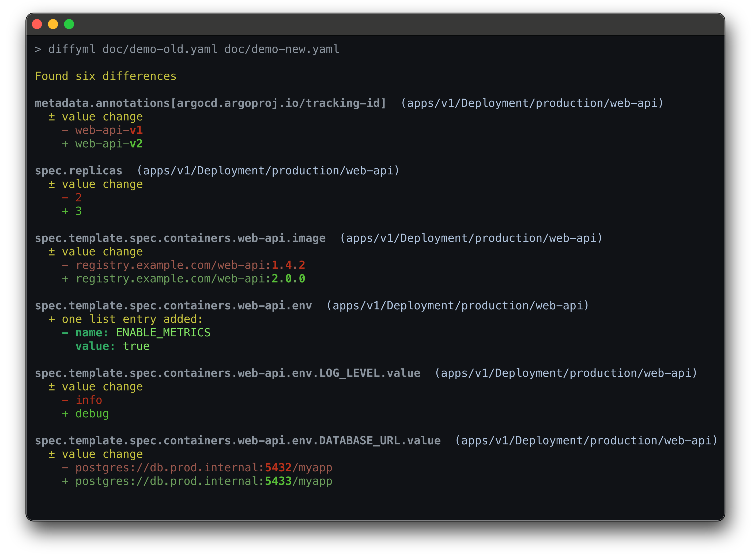Click added value 'web-api-v2'
This screenshot has height=560, width=751.
(x=109, y=144)
